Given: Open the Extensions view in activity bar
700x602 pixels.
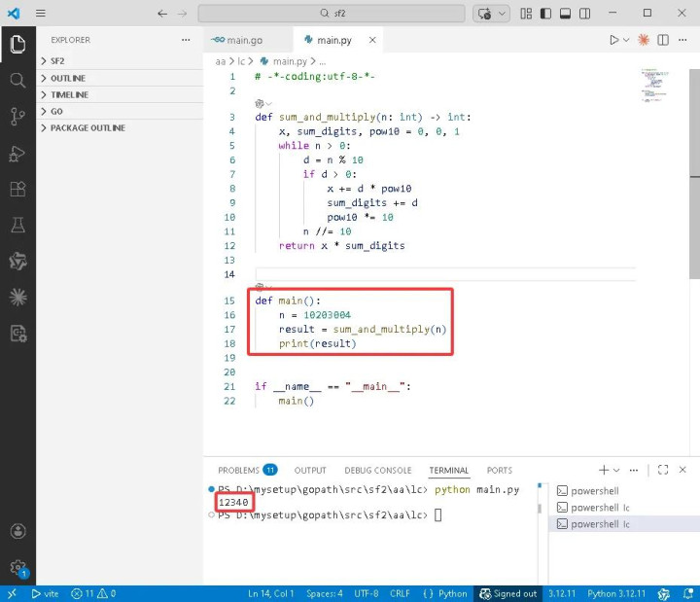Looking at the screenshot, I should tap(17, 189).
